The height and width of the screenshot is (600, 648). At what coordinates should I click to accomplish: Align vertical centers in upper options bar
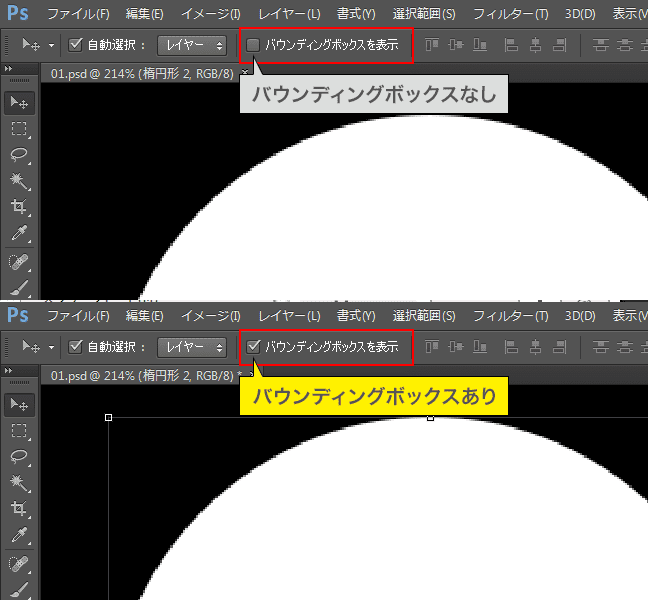(456, 45)
